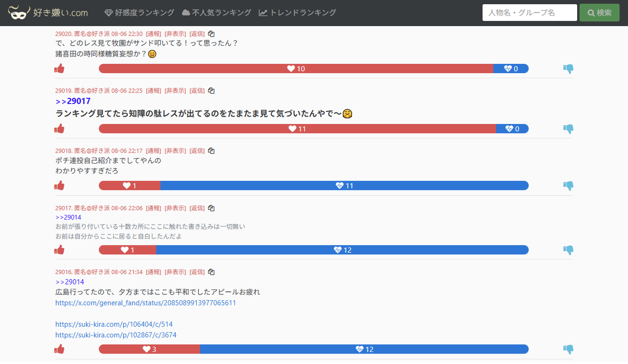Report comment 29020 via 通報
The height and width of the screenshot is (364, 628).
tap(153, 33)
